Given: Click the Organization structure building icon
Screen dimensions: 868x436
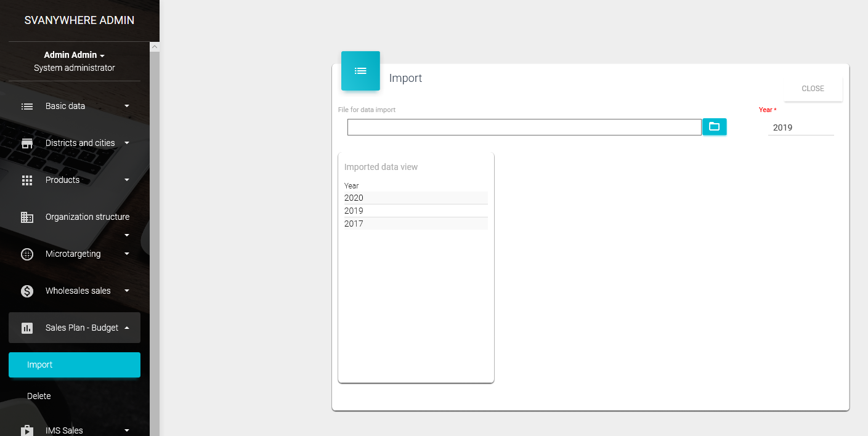Looking at the screenshot, I should click(x=27, y=217).
